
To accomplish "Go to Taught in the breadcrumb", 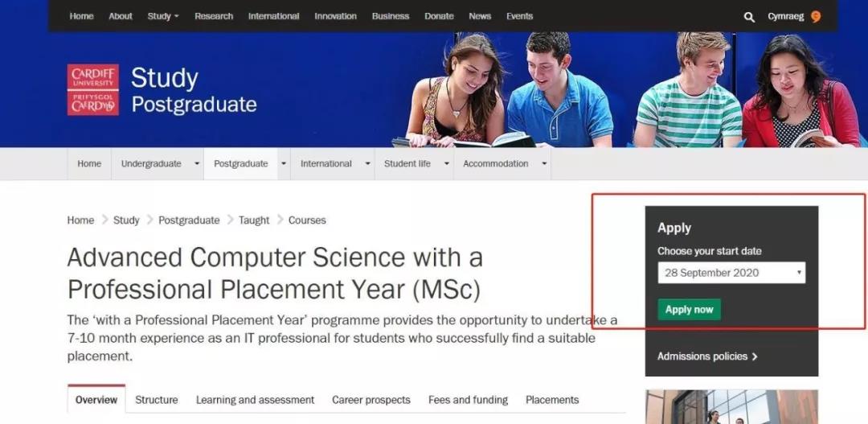I will coord(254,220).
